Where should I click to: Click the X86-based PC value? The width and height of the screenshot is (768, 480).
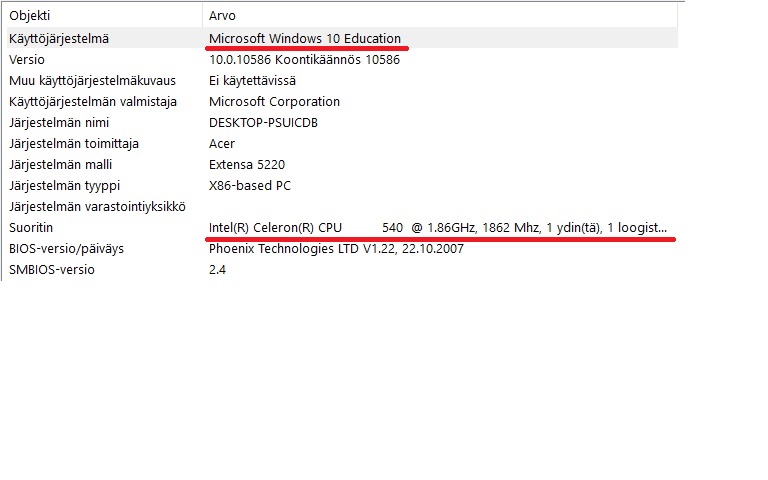[250, 186]
